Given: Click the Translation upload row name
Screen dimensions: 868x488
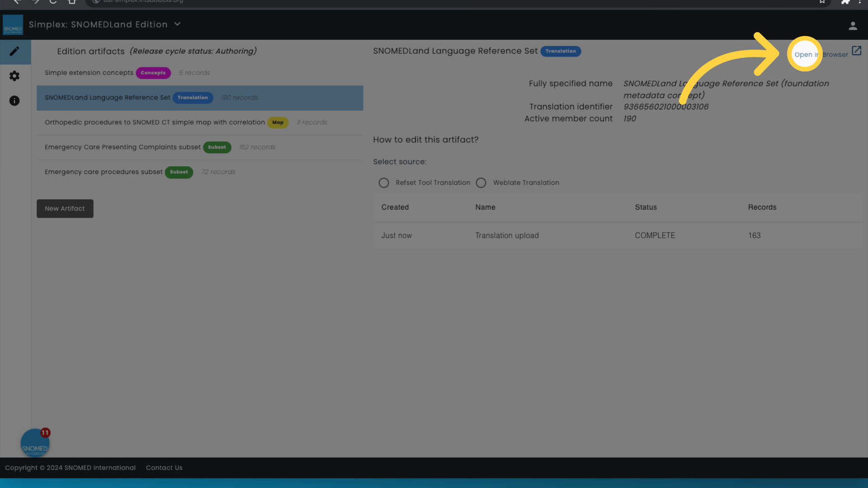Looking at the screenshot, I should tap(507, 235).
